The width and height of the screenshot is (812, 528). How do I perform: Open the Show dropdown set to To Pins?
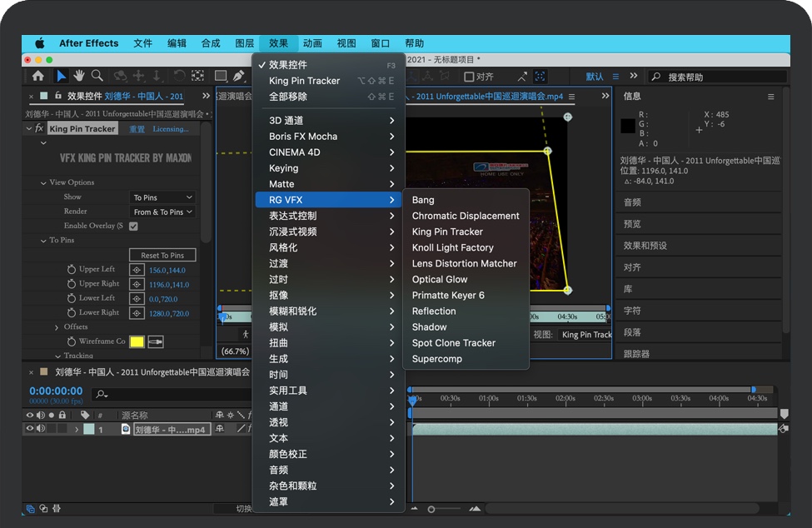pos(162,197)
